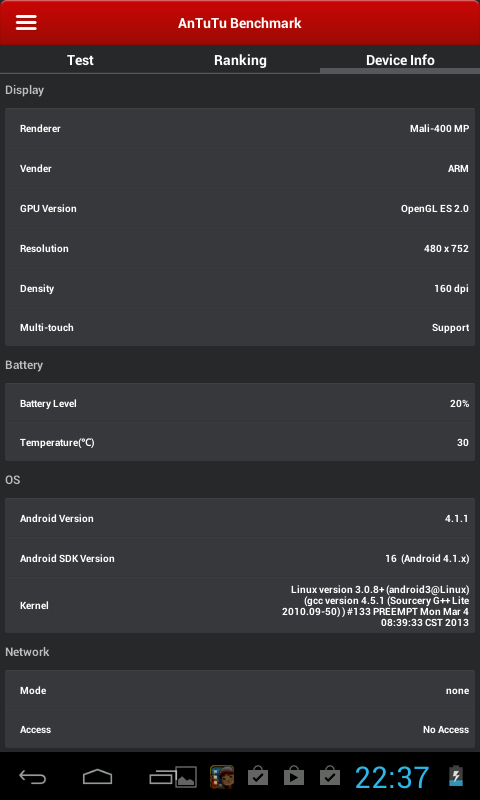Select the Network Mode row
The image size is (480, 800).
click(240, 690)
